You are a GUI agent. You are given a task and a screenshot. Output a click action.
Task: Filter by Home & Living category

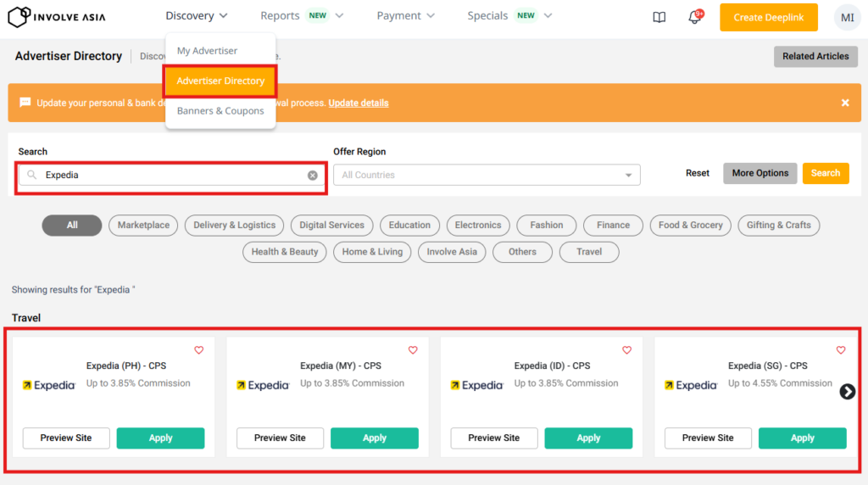[372, 252]
